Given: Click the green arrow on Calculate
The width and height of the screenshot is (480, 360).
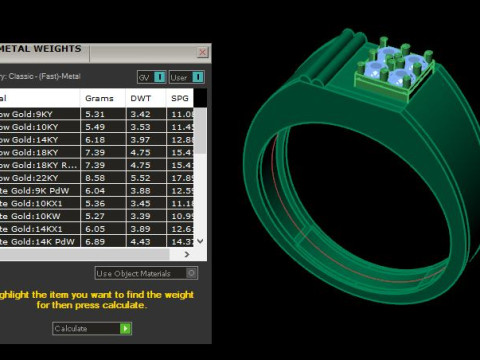Looking at the screenshot, I should pyautogui.click(x=125, y=329).
